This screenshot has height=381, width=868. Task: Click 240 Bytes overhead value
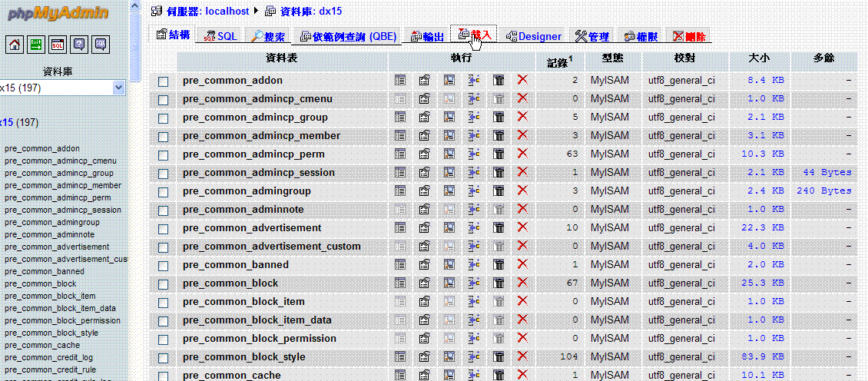823,190
